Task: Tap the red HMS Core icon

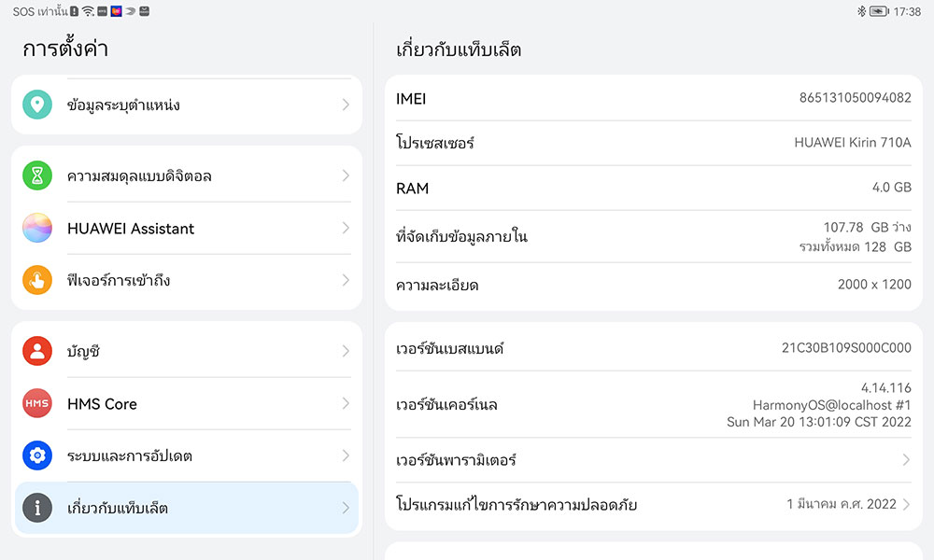Action: (x=37, y=403)
